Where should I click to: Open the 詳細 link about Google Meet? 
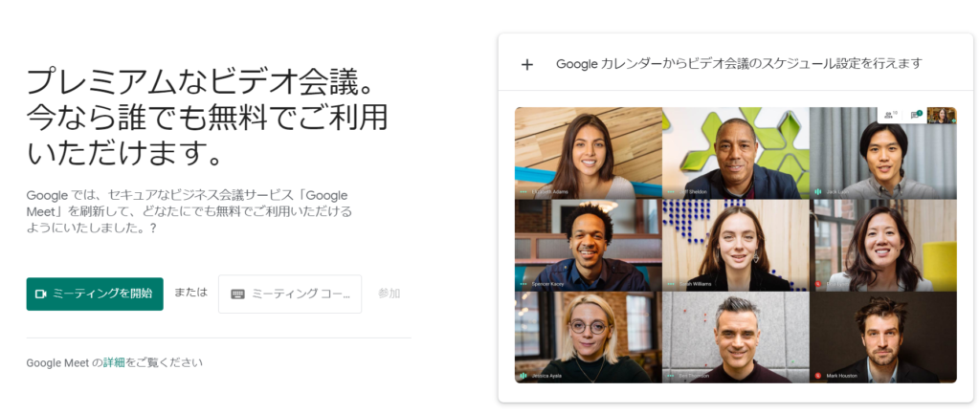[115, 362]
